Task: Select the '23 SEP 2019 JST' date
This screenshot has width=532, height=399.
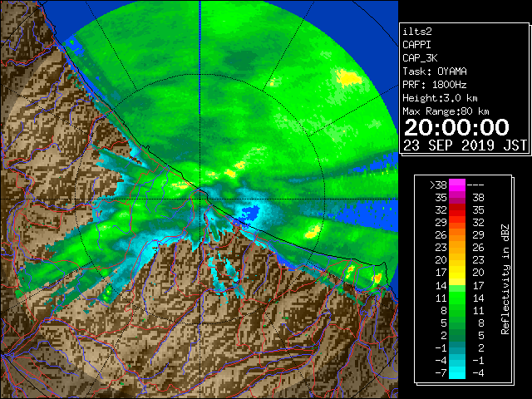Action: pyautogui.click(x=465, y=145)
